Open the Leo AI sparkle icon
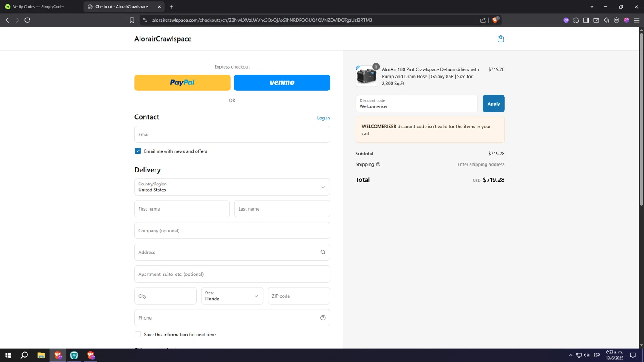Screen dimensions: 644x362 click(606, 20)
